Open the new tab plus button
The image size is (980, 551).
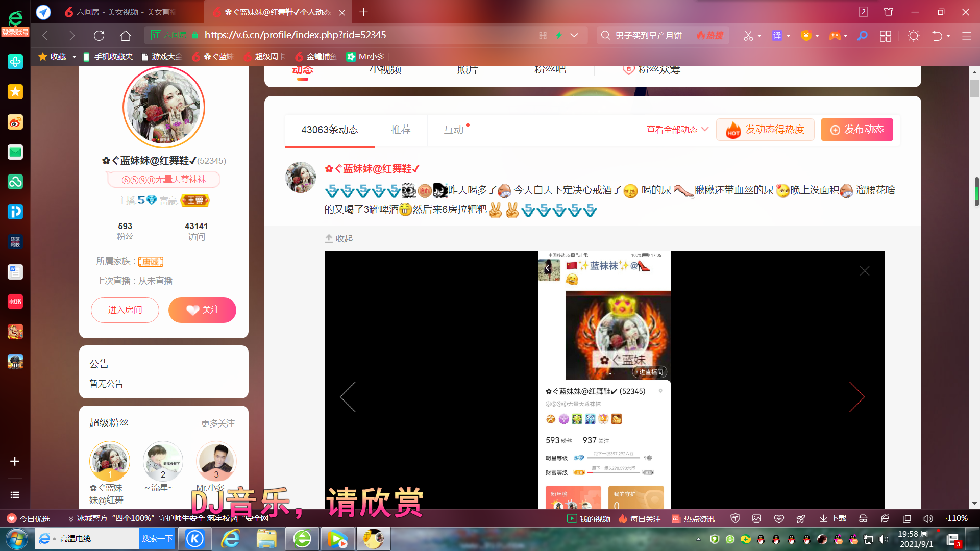coord(363,12)
